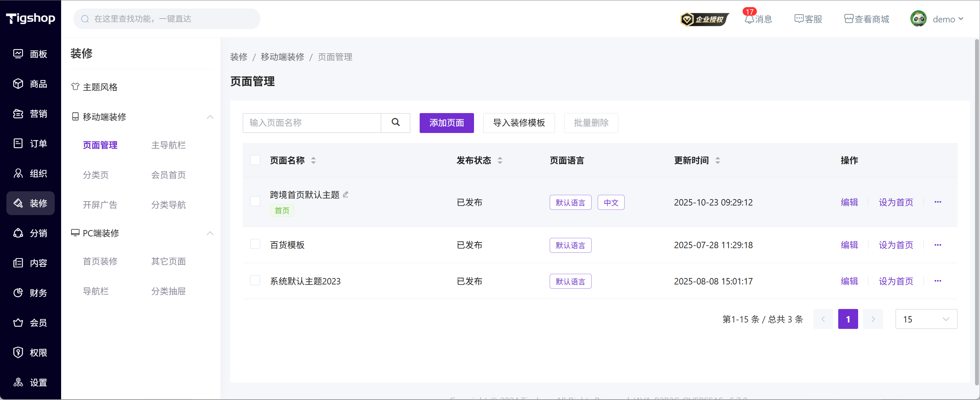The image size is (980, 400).
Task: Collapse the 移动端装修 menu group
Action: (x=210, y=117)
